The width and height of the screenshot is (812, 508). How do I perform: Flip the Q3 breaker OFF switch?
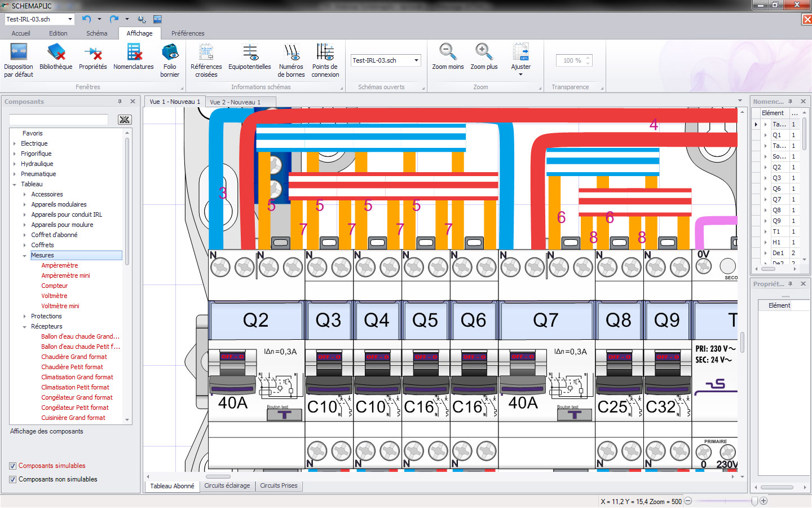(328, 357)
